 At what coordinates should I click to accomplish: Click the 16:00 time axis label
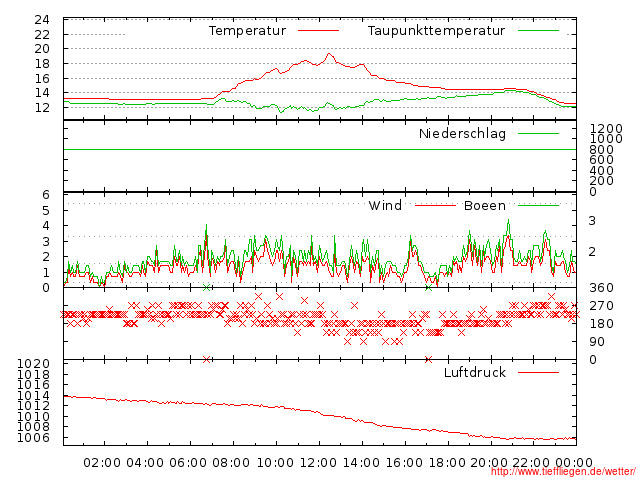pyautogui.click(x=404, y=462)
